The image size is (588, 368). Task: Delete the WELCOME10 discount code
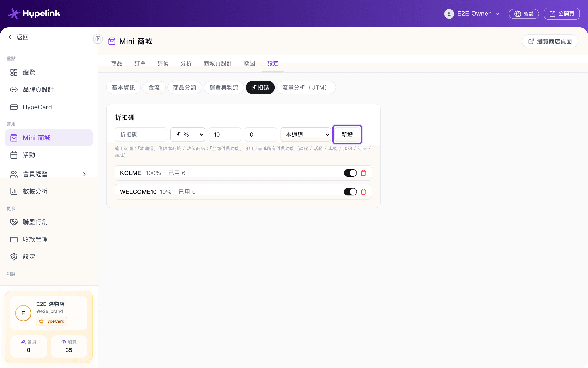[x=363, y=192]
